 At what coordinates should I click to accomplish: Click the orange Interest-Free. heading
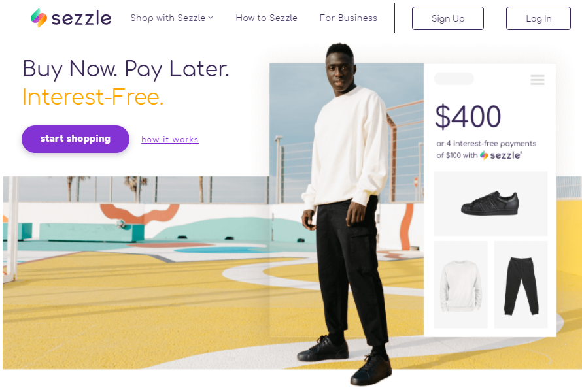[93, 97]
